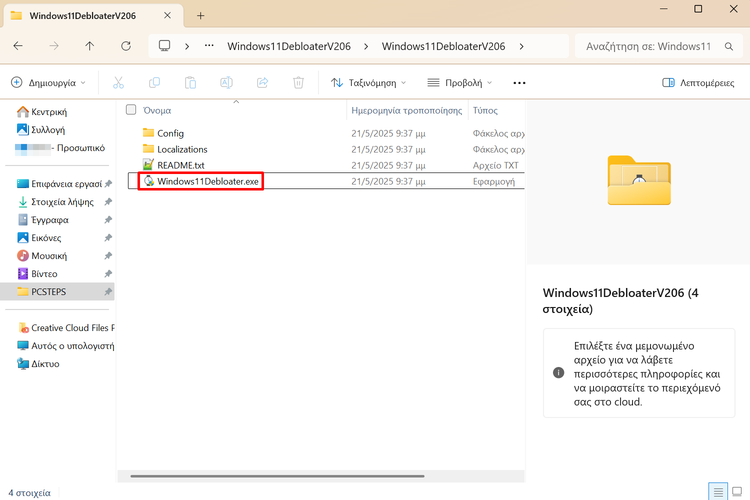Open Δίκτυο network in sidebar

coord(39,364)
